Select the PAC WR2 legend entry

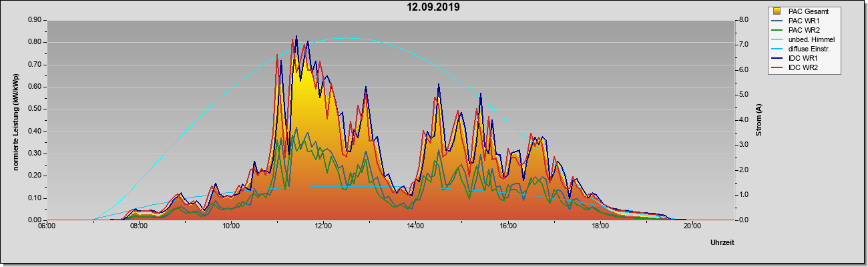tap(805, 30)
